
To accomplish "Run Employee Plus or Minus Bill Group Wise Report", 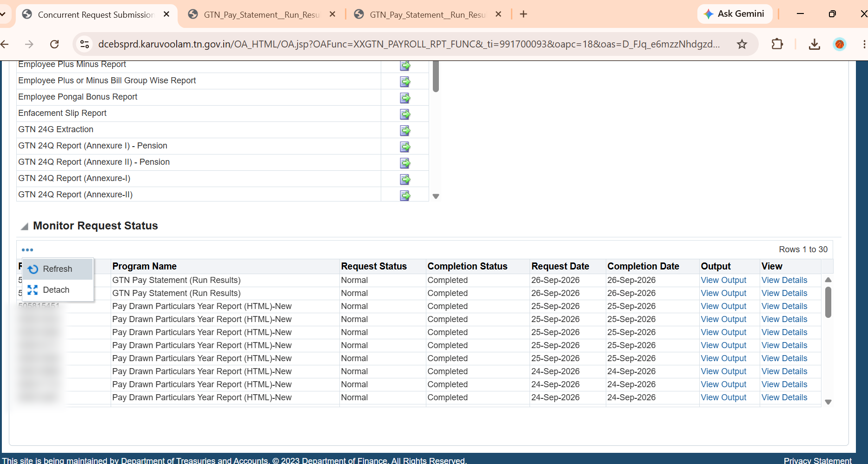I will pos(405,81).
